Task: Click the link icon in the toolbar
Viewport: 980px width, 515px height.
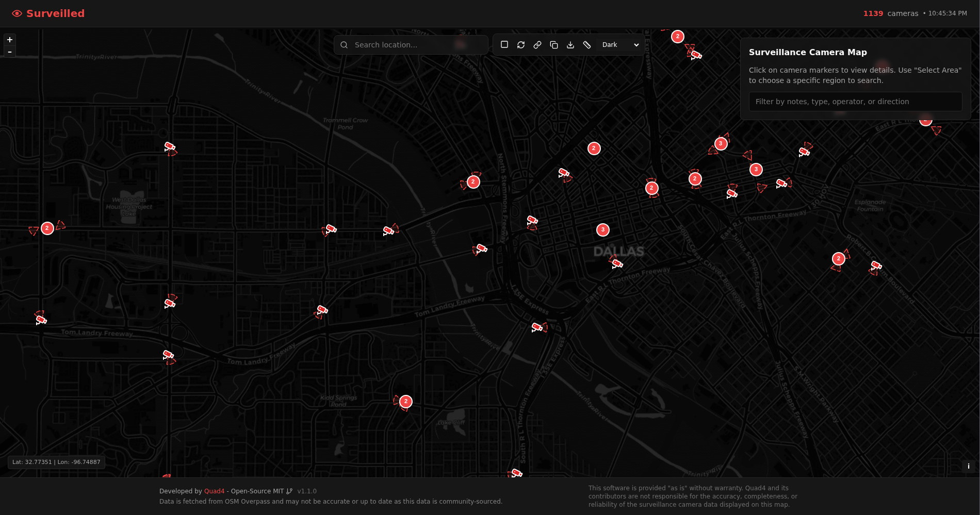Action: click(537, 45)
